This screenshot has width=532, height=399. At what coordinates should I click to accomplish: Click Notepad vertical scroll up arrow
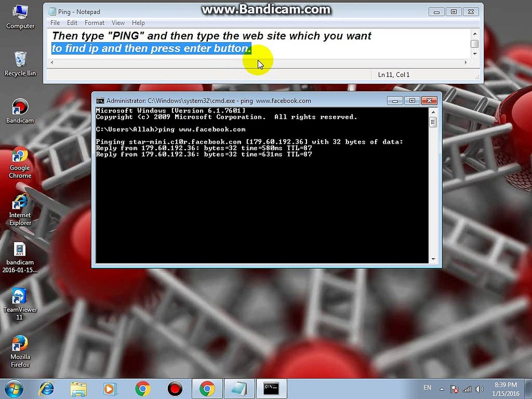click(475, 33)
